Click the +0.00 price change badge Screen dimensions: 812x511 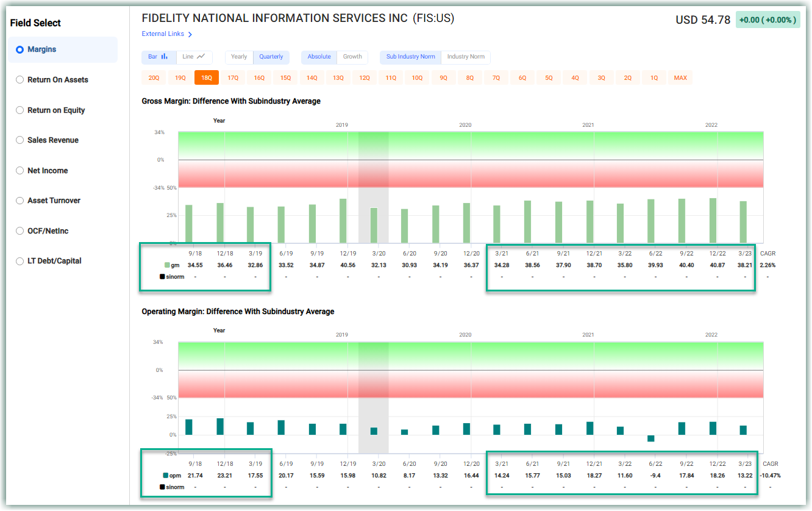coord(767,20)
